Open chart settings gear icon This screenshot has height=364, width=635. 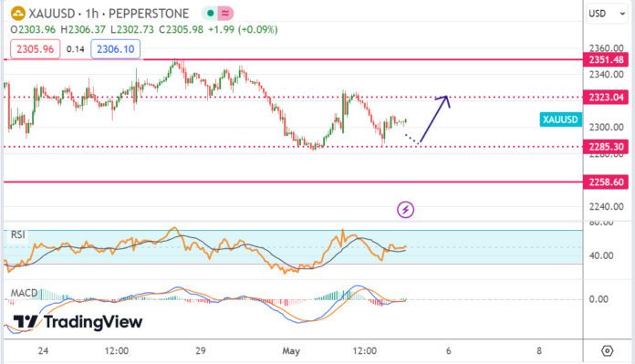click(x=607, y=350)
